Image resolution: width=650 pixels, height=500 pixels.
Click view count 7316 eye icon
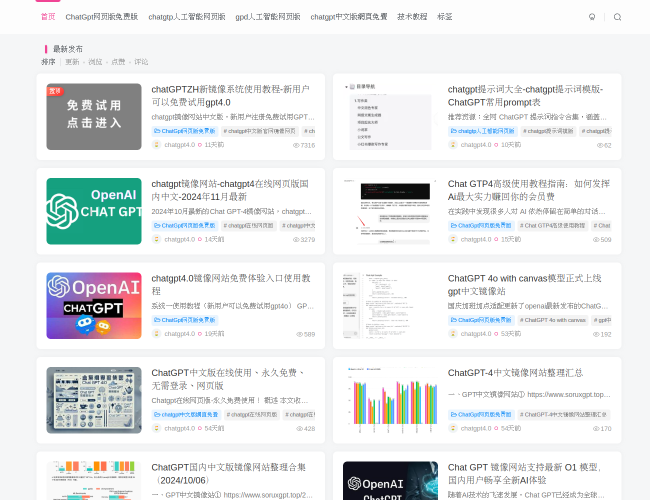296,145
